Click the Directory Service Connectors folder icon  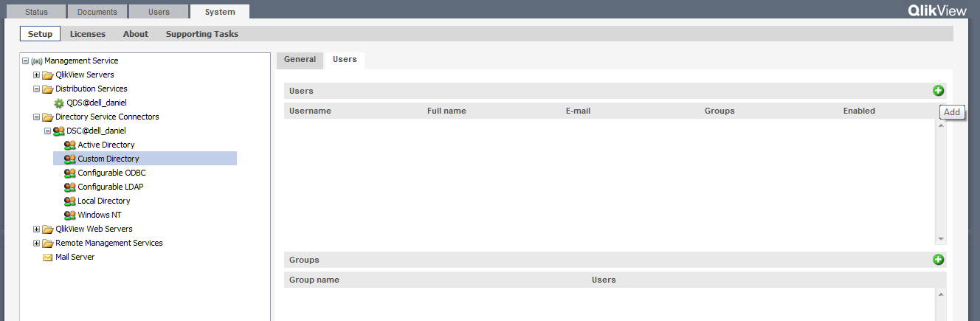point(48,117)
